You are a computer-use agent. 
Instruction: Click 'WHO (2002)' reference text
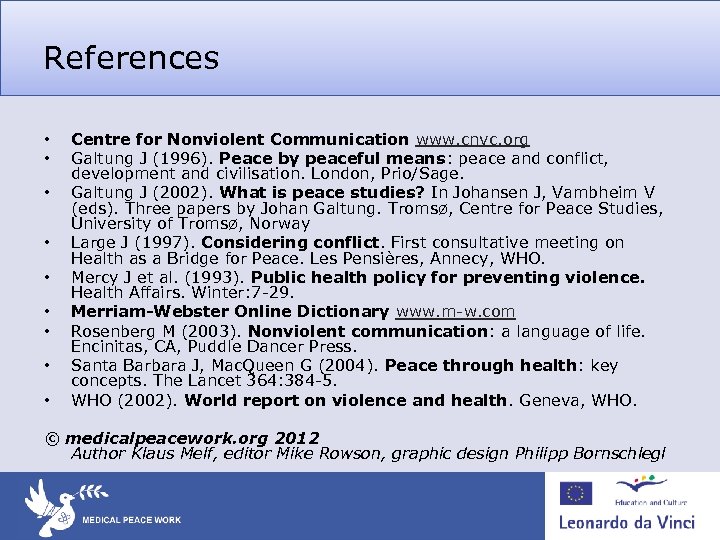point(125,400)
